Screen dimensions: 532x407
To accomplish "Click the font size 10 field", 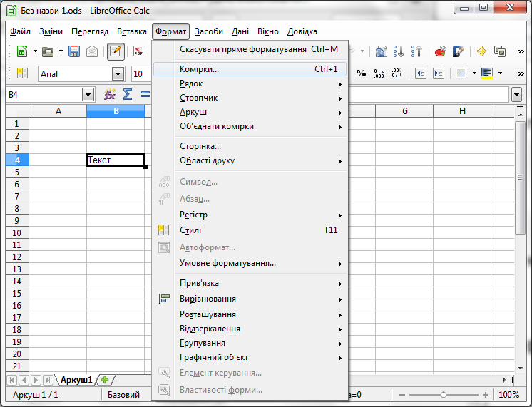I will tap(140, 73).
